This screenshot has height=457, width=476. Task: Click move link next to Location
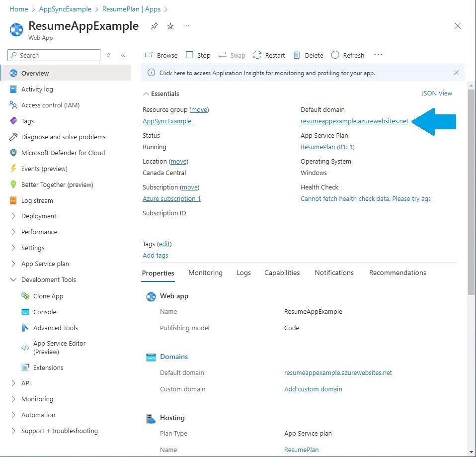pyautogui.click(x=178, y=161)
